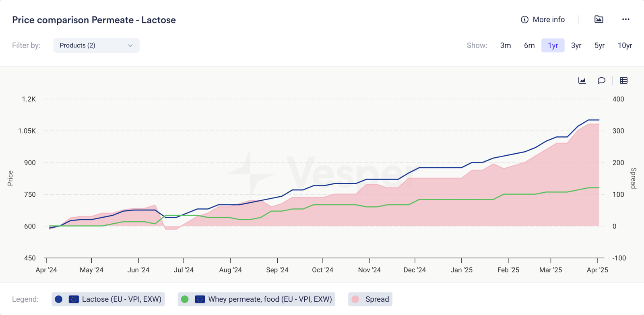The image size is (644, 315).
Task: Click the chevron arrow in Products dropdown
Action: coord(130,45)
